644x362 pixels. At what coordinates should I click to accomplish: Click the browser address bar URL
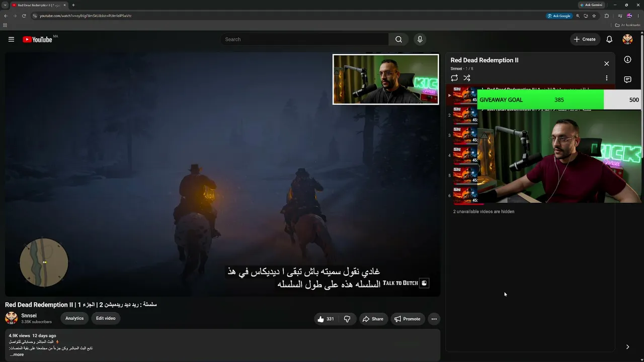[86, 16]
